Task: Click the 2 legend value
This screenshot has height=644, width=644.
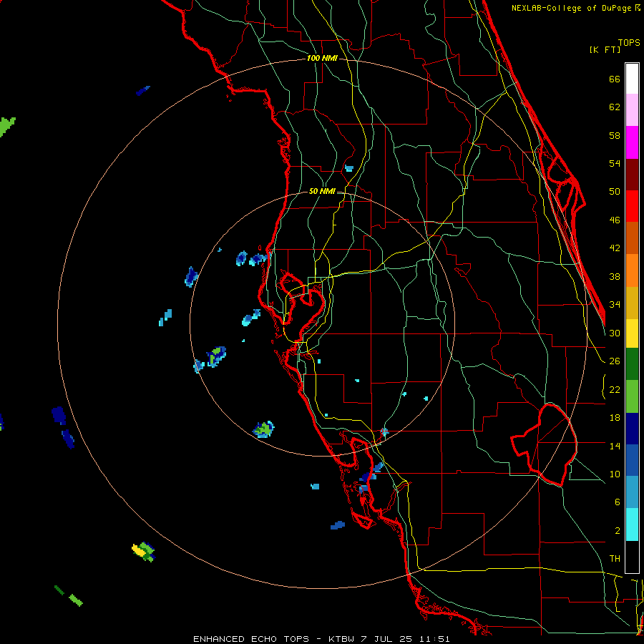Action: click(618, 531)
